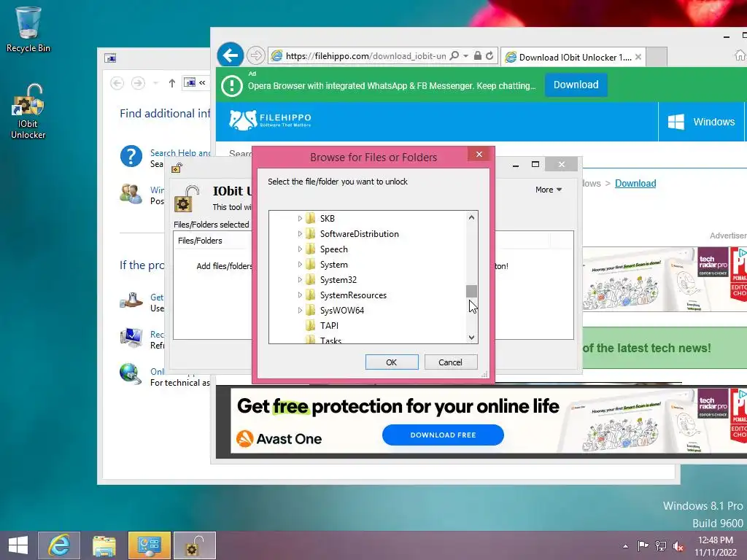Viewport: 747px width, 560px height.
Task: Expand the System folder node
Action: pos(300,264)
